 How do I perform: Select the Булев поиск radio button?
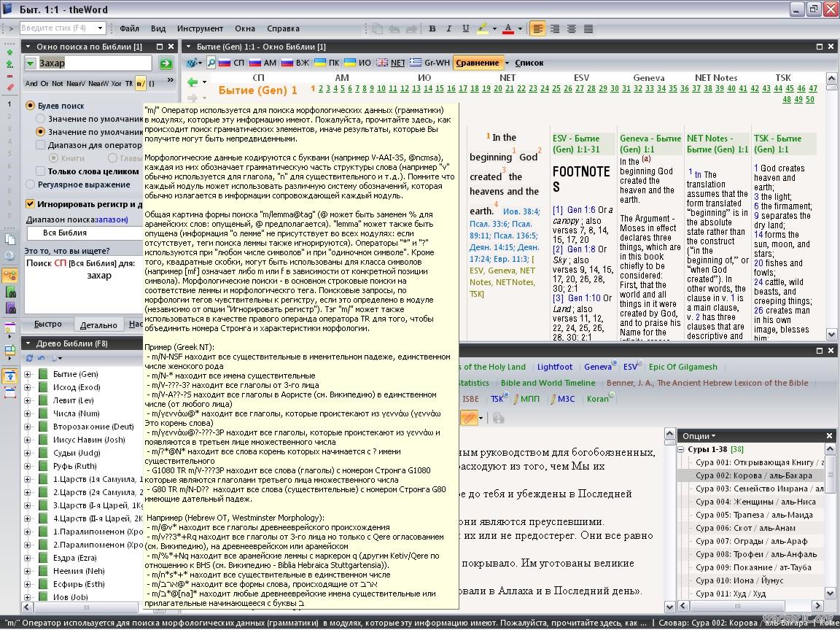pos(30,106)
